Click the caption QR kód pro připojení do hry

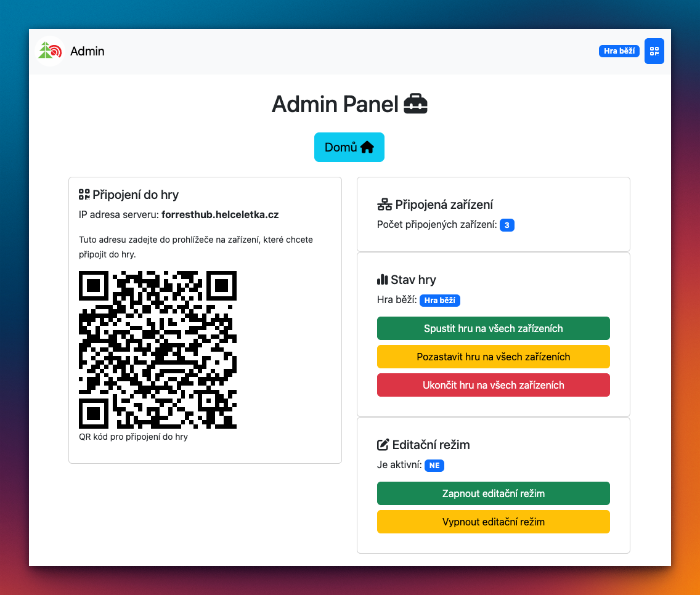coord(134,437)
